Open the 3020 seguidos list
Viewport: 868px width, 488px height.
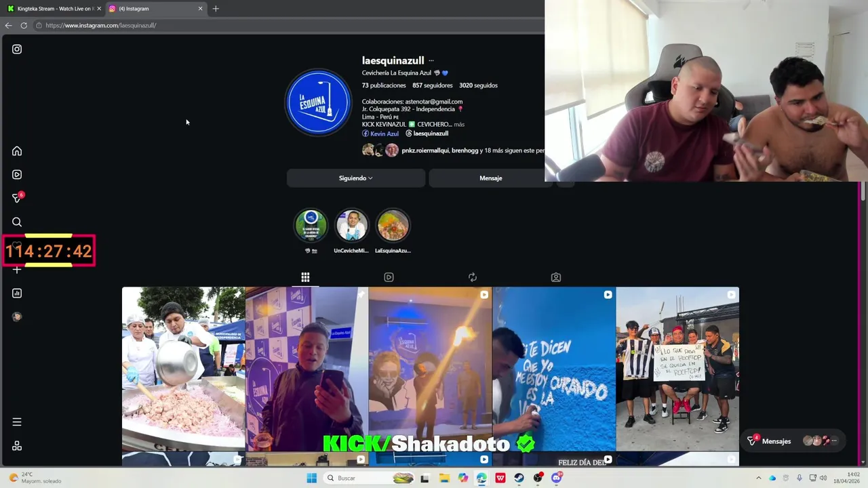[478, 85]
